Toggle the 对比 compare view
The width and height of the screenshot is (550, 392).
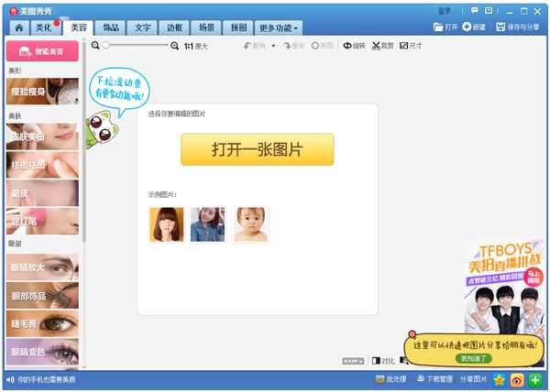384,361
